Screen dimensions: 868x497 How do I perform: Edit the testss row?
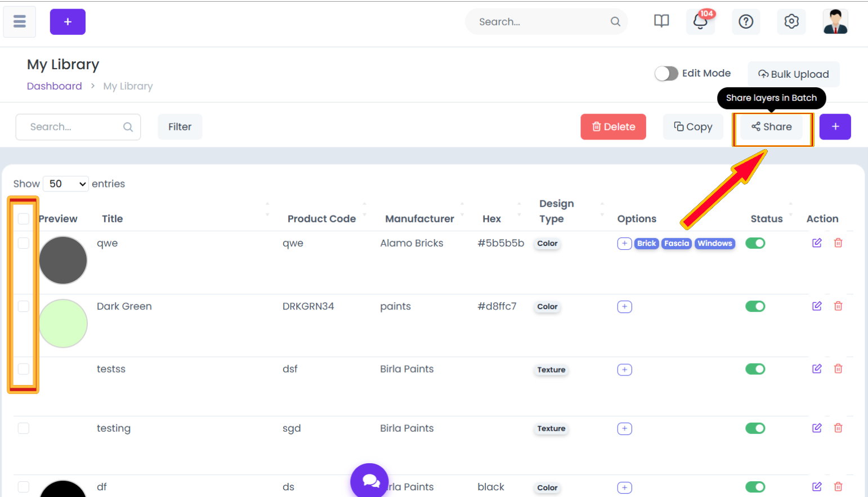click(817, 369)
